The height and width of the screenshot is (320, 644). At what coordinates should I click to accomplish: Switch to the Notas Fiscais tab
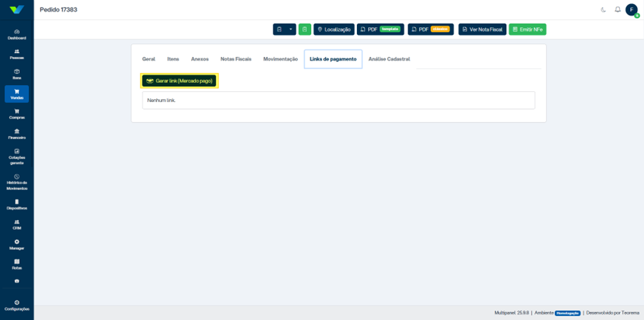[x=236, y=59]
